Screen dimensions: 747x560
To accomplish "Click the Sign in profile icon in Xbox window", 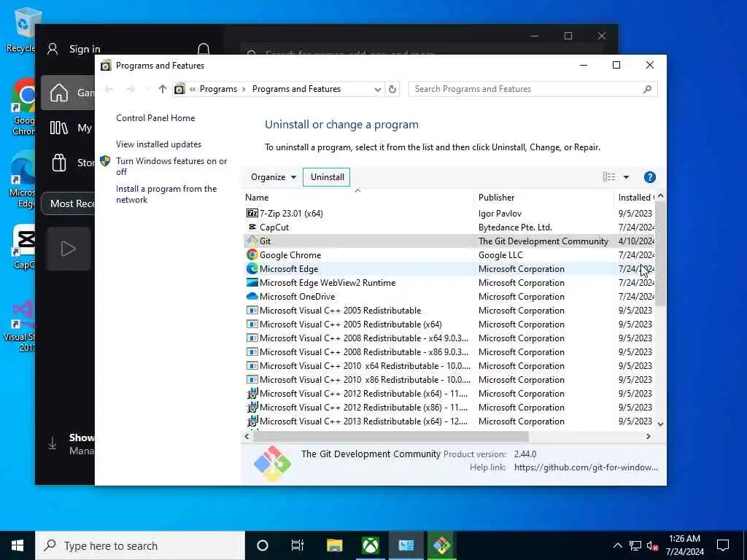I will (53, 49).
